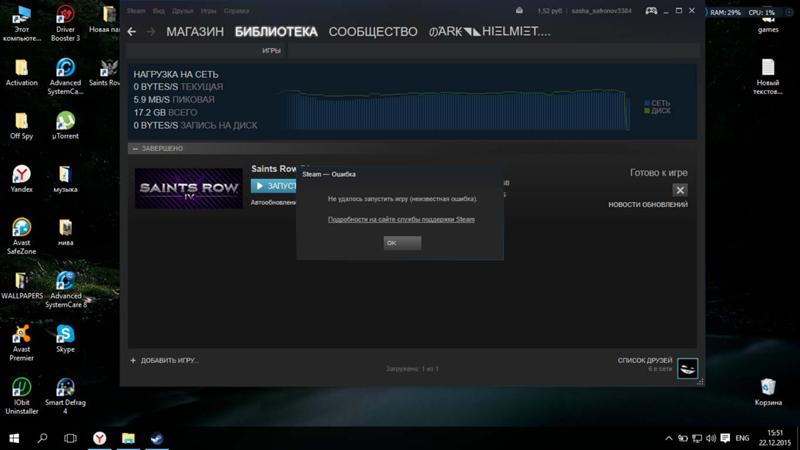Image resolution: width=800 pixels, height=450 pixels.
Task: Open the Игры menu
Action: pos(208,11)
